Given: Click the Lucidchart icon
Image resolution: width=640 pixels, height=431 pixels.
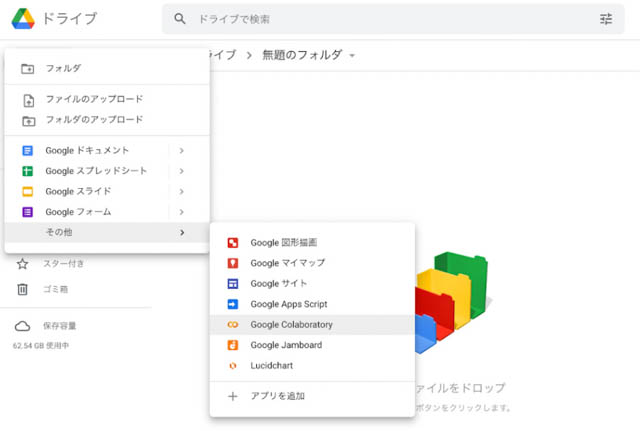Looking at the screenshot, I should [x=233, y=366].
